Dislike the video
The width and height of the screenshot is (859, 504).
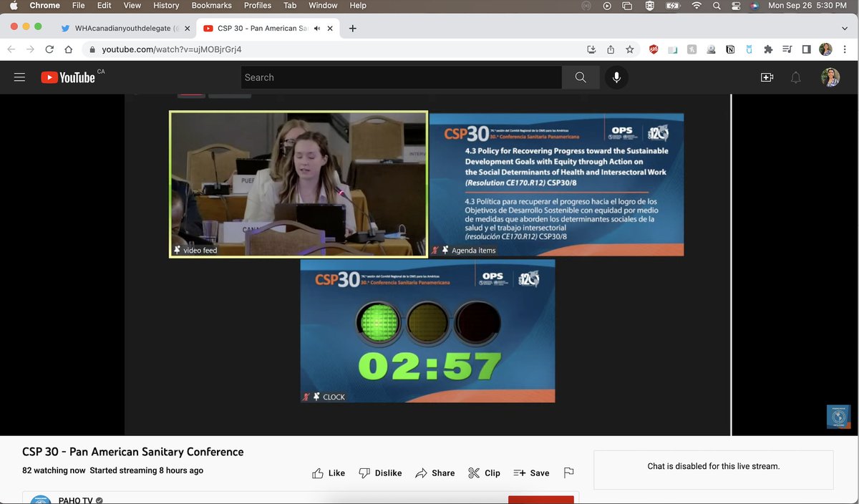coord(380,472)
